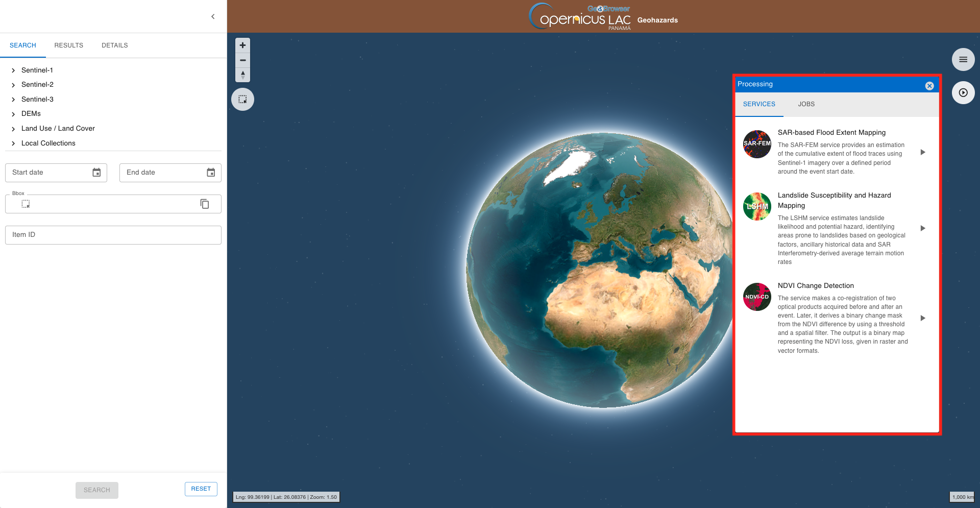This screenshot has width=980, height=508.
Task: Open the Start date calendar picker
Action: (x=96, y=173)
